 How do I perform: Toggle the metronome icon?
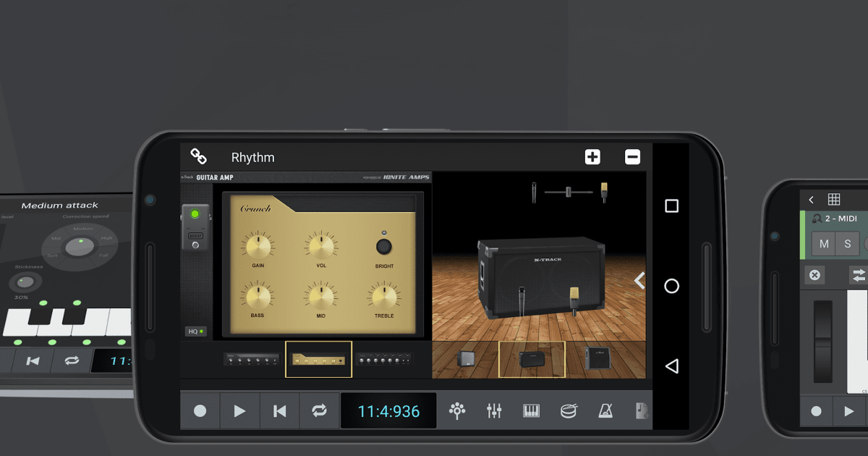point(605,411)
